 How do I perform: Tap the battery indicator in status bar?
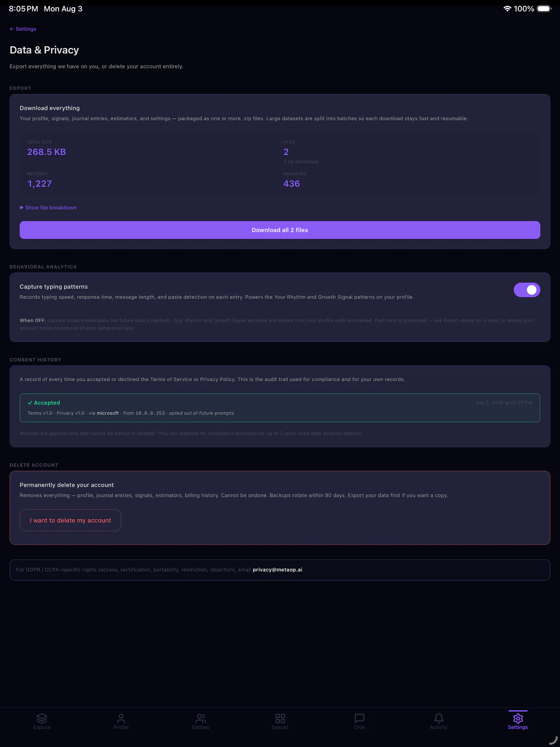coord(544,9)
